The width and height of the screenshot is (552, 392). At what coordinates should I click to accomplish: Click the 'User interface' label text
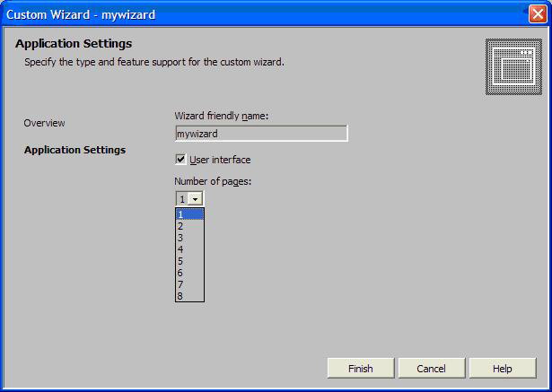(x=220, y=160)
